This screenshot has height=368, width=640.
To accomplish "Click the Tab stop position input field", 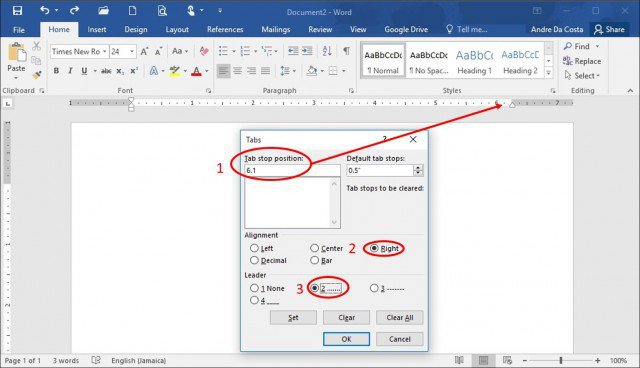I will tap(292, 171).
